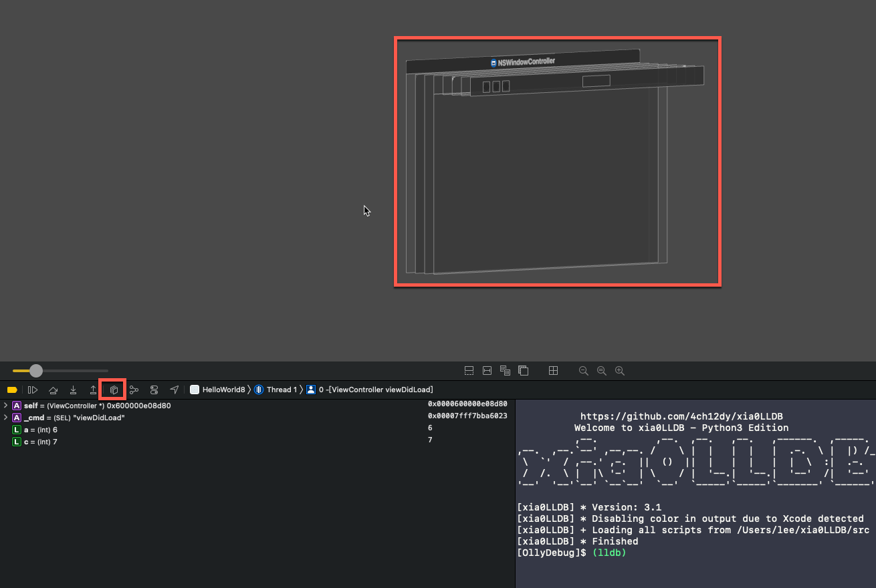Toggle Show Clipped Content icon

[x=469, y=371]
